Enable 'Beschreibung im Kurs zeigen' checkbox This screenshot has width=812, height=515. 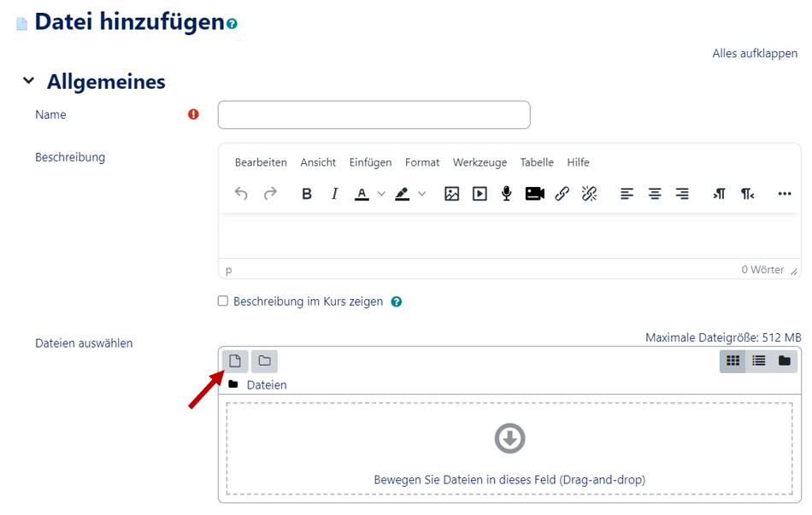pyautogui.click(x=223, y=301)
